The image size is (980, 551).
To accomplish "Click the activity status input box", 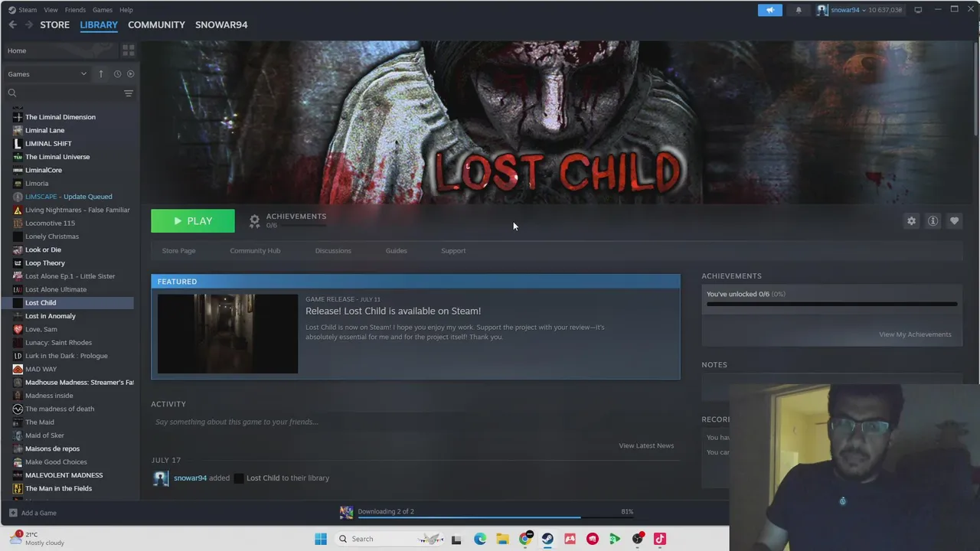I will coord(415,422).
